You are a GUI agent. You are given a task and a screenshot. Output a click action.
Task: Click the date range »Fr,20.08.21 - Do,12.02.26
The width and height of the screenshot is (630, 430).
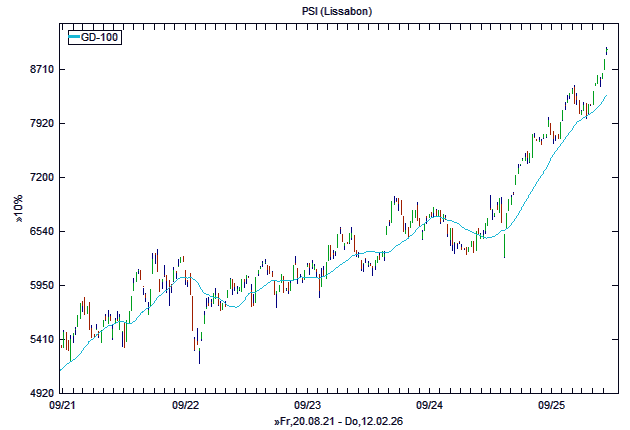[x=338, y=422]
